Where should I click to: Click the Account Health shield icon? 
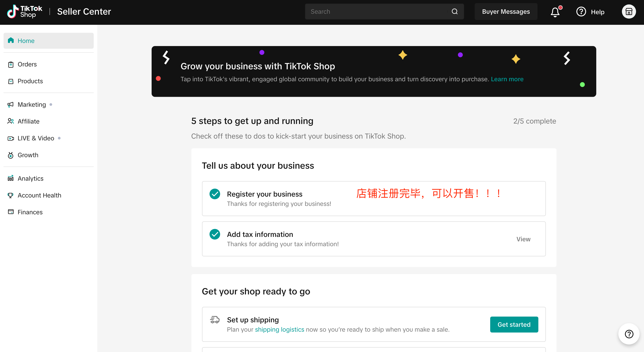[10, 195]
